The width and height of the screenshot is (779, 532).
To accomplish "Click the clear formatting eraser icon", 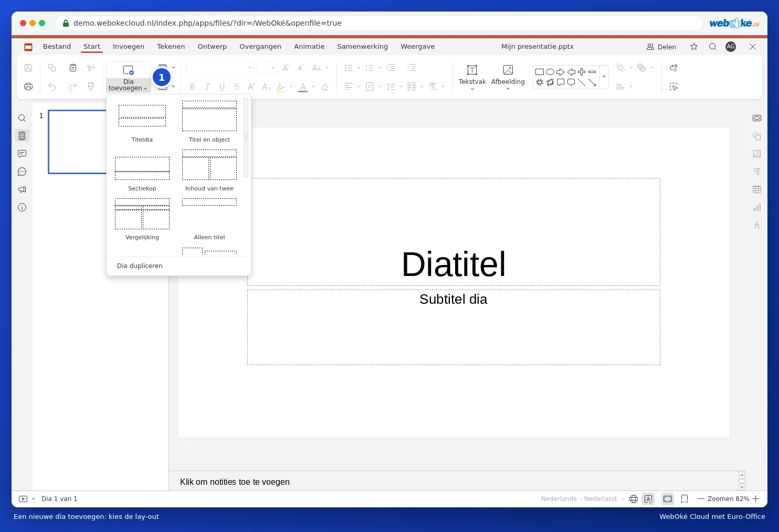I will tap(325, 87).
